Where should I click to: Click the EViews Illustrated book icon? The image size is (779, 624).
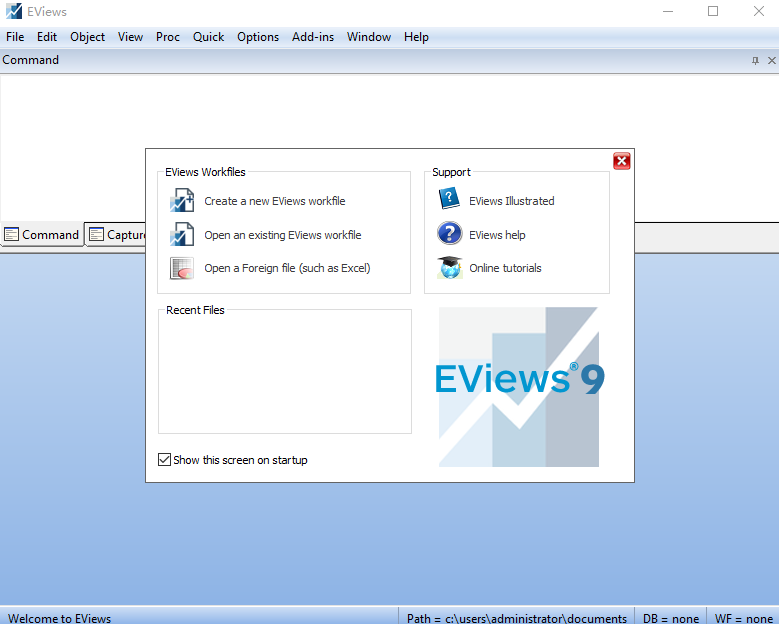pyautogui.click(x=449, y=200)
